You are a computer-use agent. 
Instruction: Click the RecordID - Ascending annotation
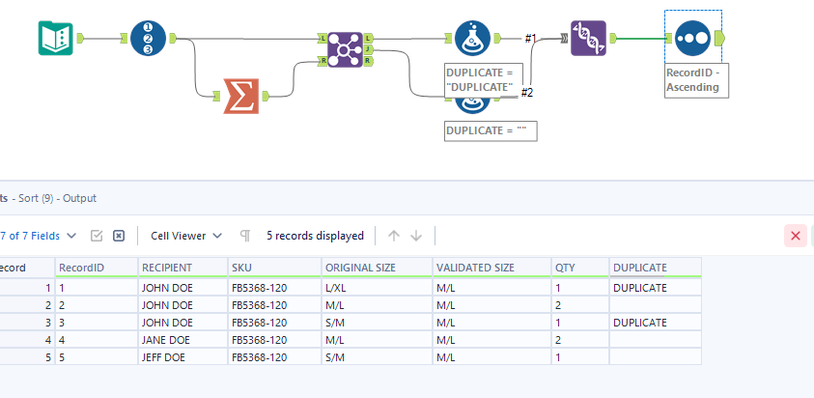[697, 80]
